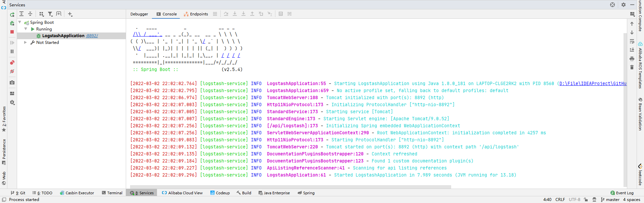This screenshot has width=644, height=203.
Task: Click the Evaluate Expression calculator icon
Action: click(281, 14)
